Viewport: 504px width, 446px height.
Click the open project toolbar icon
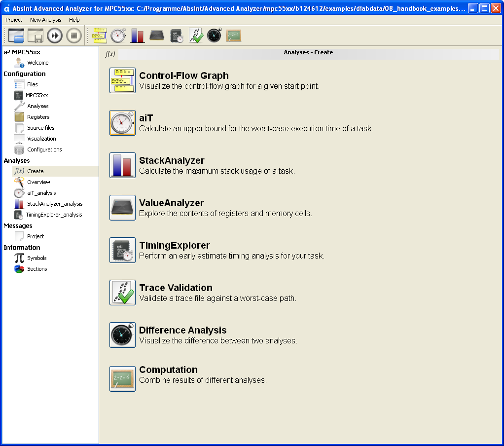point(16,36)
